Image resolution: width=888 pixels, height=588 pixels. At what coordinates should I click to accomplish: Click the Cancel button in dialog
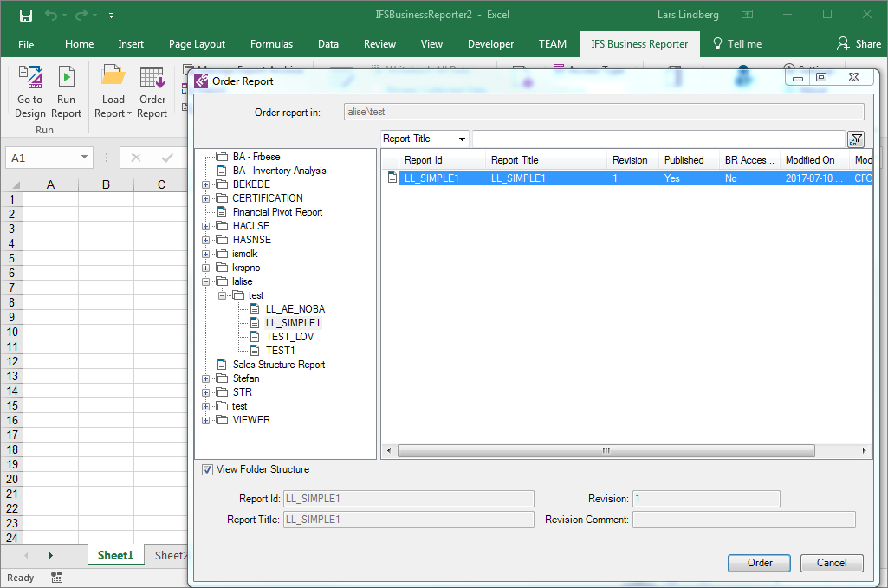(831, 563)
